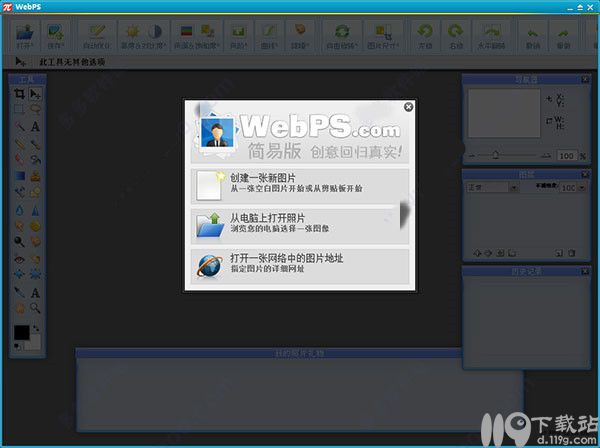
Task: Click the rotate left toolbar icon
Action: pyautogui.click(x=425, y=31)
